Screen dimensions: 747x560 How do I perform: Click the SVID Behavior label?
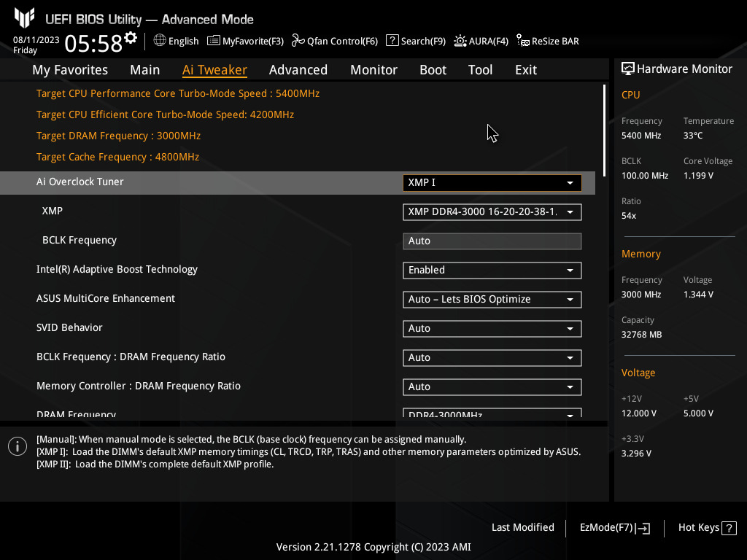click(69, 327)
